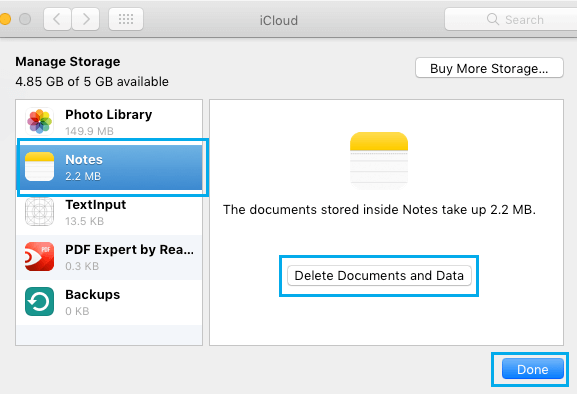Select the Backups entry name
577x394 pixels.
93,295
